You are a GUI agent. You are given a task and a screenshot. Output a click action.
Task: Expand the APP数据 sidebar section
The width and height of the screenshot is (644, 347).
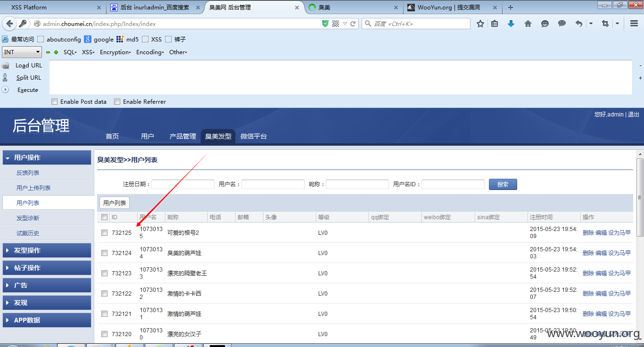pos(47,320)
